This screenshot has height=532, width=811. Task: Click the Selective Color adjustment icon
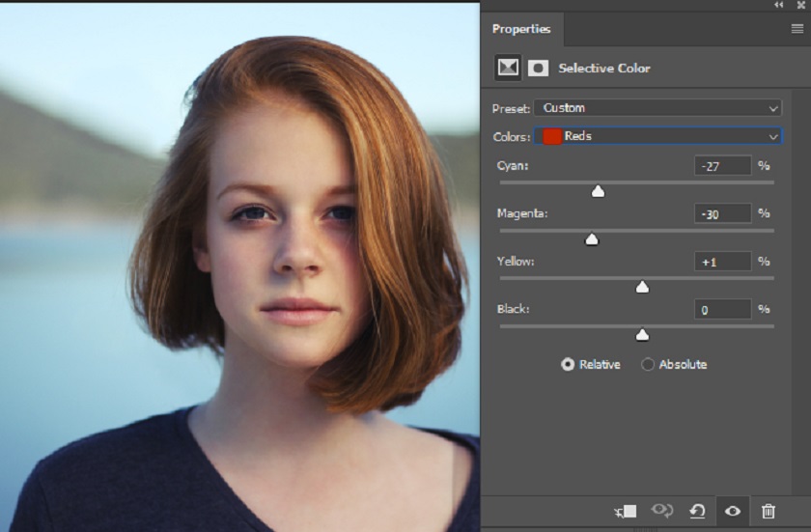click(x=508, y=69)
